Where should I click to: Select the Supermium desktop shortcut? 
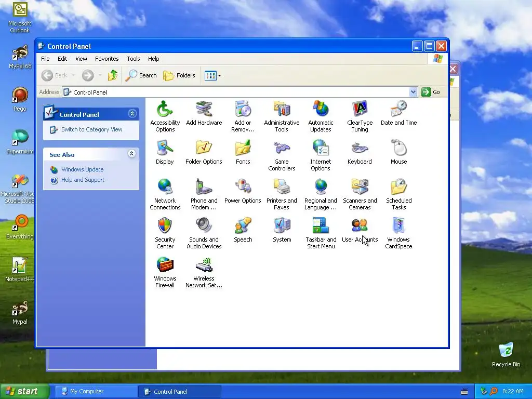[20, 142]
